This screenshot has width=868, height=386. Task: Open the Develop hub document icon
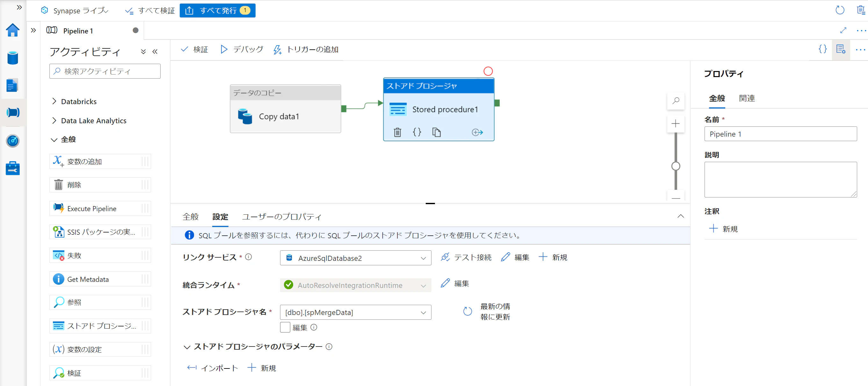tap(13, 85)
